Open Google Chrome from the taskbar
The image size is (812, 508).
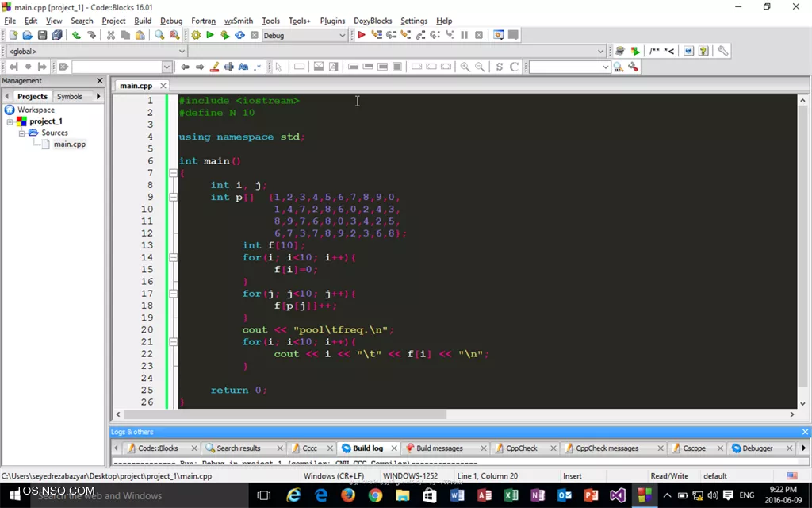coord(375,495)
